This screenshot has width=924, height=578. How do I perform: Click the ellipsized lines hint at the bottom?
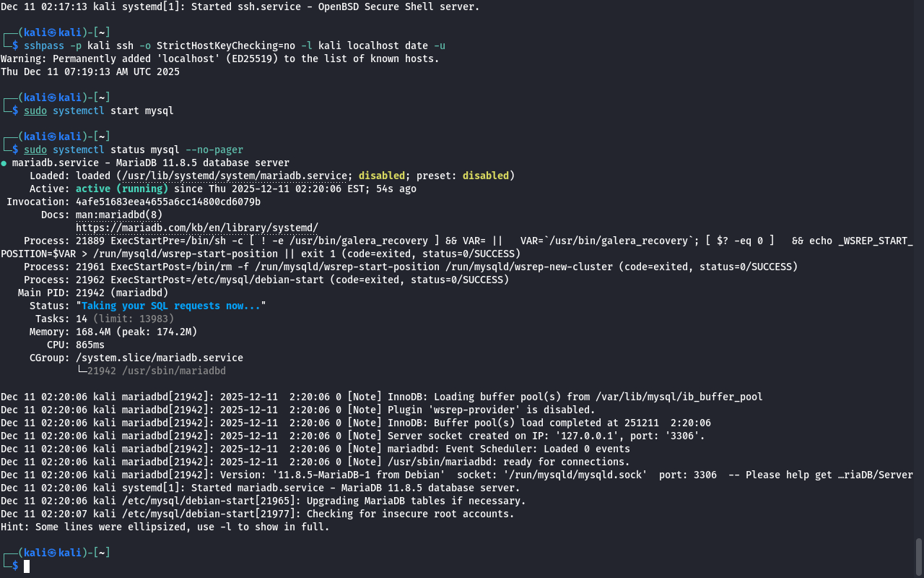tap(165, 527)
